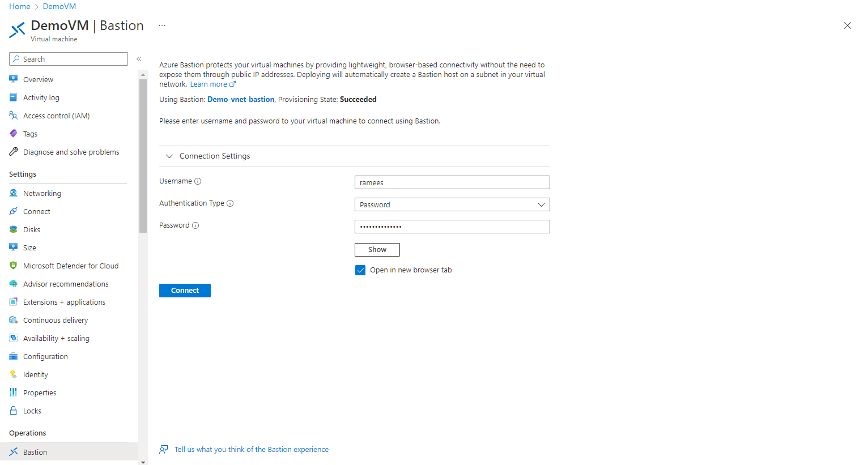Uncheck Open in new browser tab
Image resolution: width=868 pixels, height=465 pixels.
[360, 270]
